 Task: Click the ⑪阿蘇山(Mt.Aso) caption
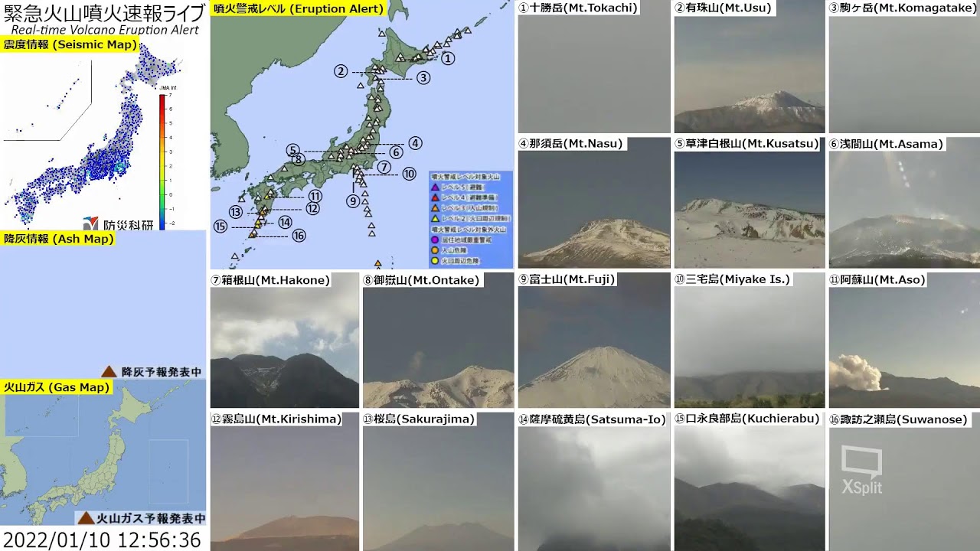tap(877, 279)
